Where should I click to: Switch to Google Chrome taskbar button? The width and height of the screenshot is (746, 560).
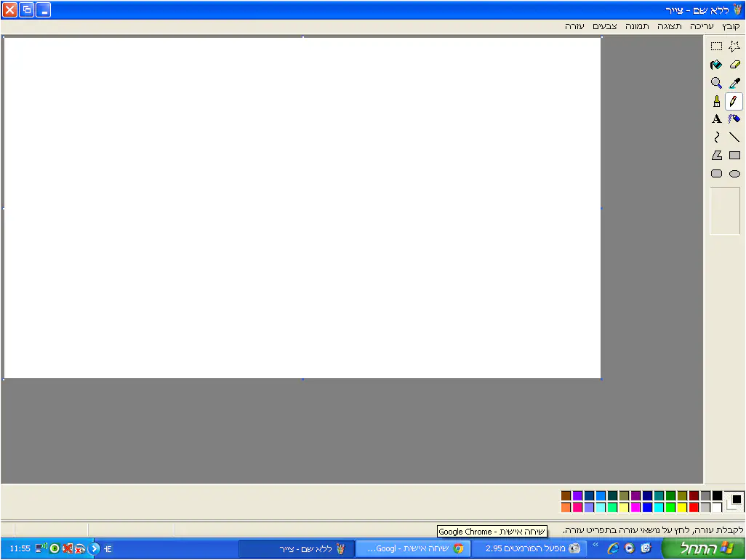pyautogui.click(x=412, y=548)
